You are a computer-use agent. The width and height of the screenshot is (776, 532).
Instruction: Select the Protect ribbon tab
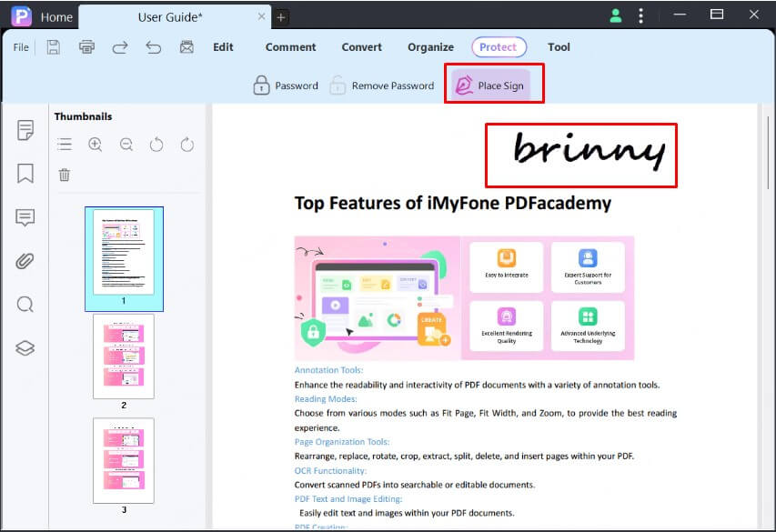coord(499,47)
